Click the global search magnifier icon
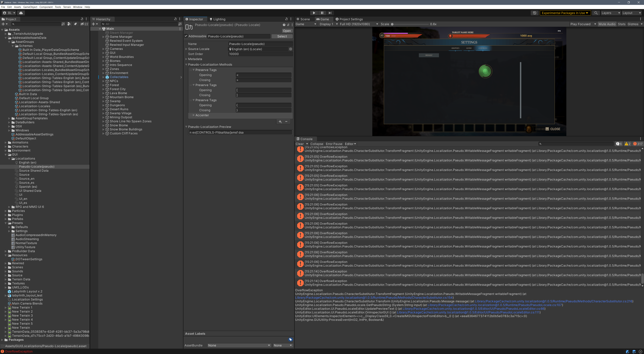The height and width of the screenshot is (354, 644). (x=596, y=13)
